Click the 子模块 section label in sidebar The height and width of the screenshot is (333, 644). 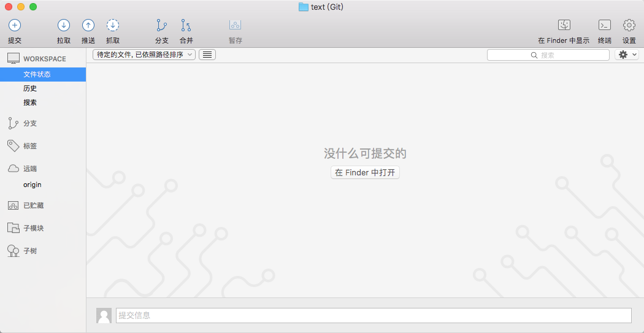click(x=34, y=228)
